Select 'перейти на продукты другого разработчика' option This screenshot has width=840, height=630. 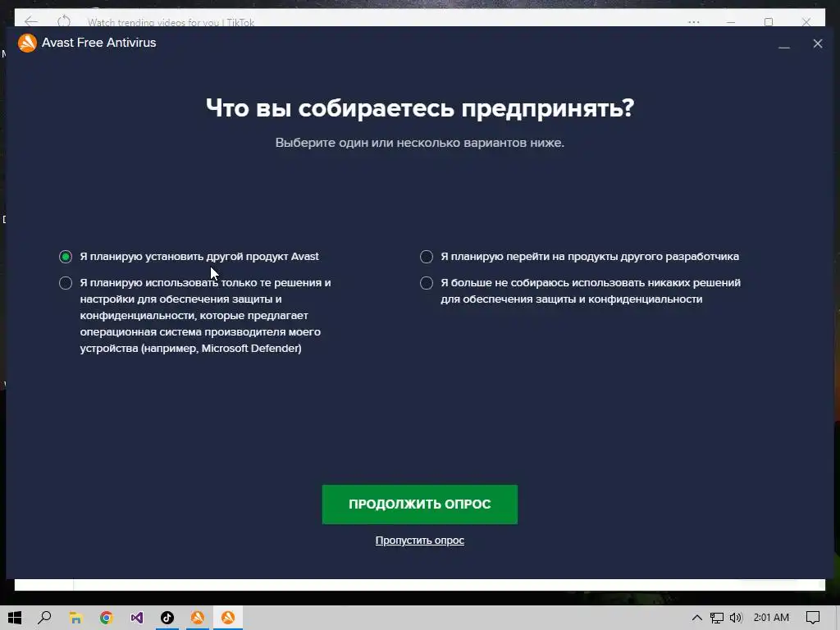coord(427,257)
